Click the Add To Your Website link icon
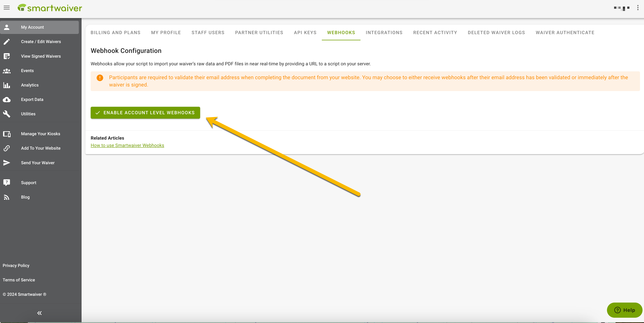Viewport: 644px width, 323px height. point(7,148)
